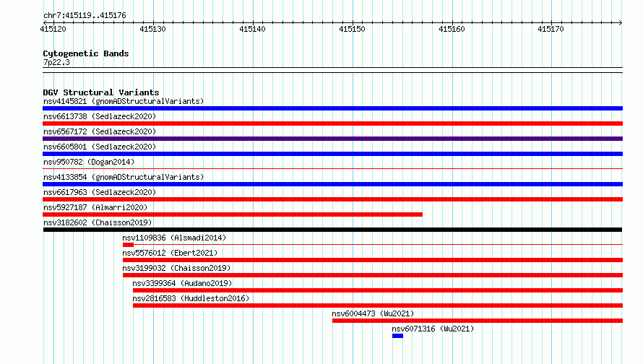Click ruler position 415150
The height and width of the screenshot is (364, 643).
(352, 29)
